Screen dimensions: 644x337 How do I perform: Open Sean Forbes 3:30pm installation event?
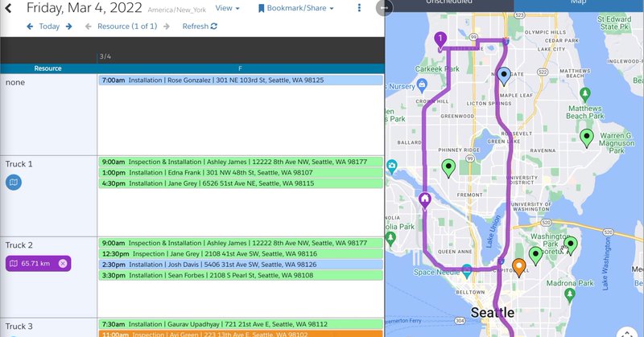tap(241, 275)
